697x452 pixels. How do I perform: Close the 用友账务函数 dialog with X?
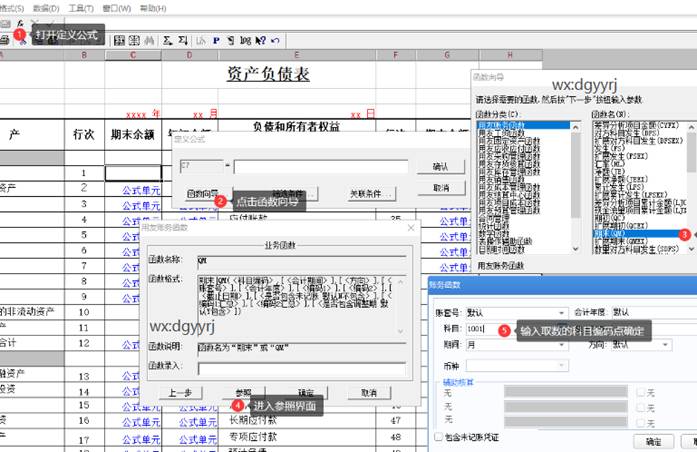[x=411, y=228]
